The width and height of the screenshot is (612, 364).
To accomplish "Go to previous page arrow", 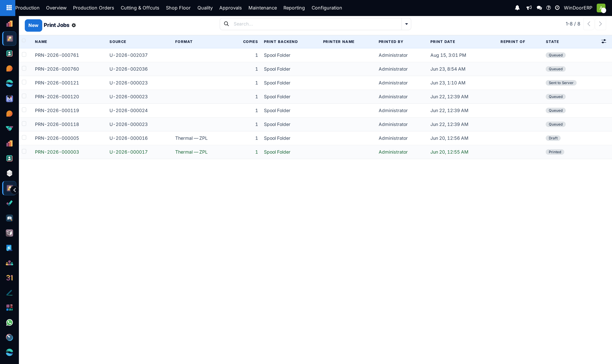I will pyautogui.click(x=589, y=24).
